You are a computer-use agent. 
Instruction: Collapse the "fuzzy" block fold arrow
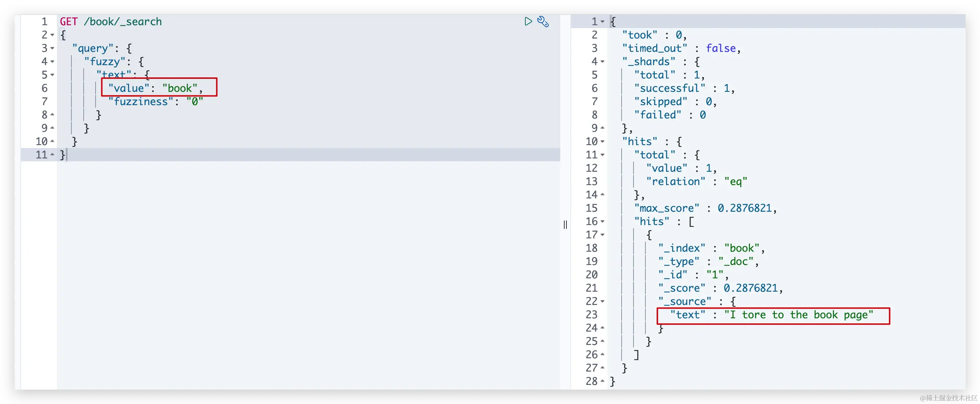pos(53,62)
